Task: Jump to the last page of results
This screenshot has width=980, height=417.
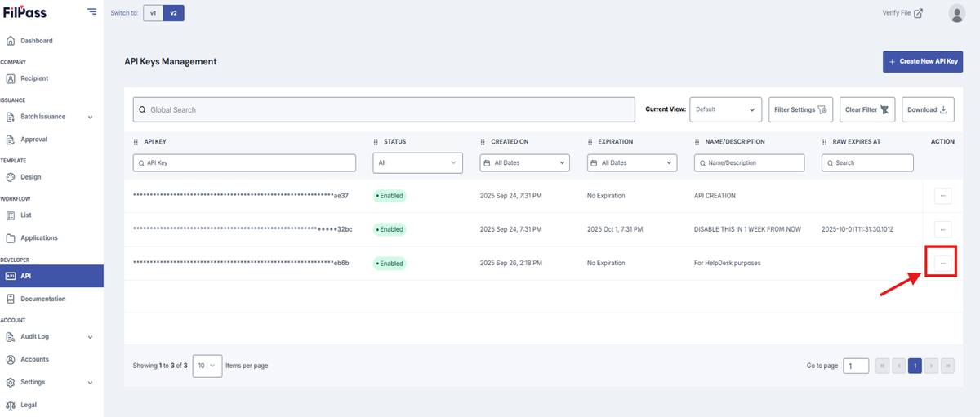Action: coord(947,366)
